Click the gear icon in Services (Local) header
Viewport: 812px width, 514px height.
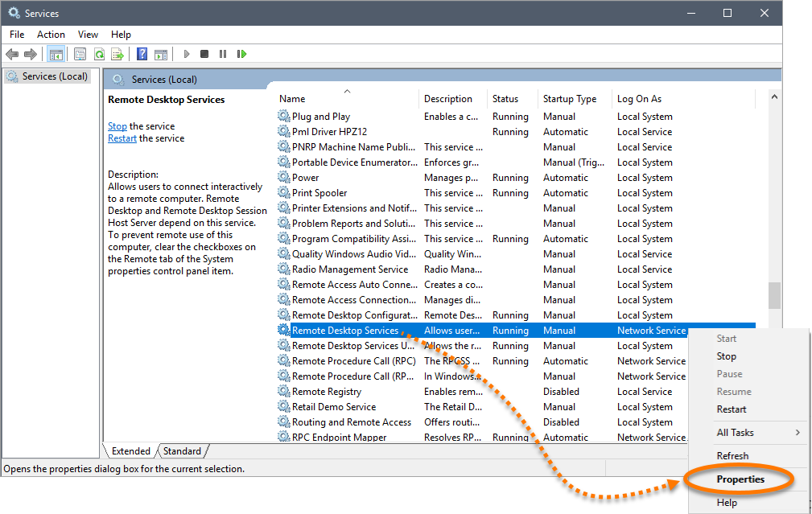[x=118, y=79]
